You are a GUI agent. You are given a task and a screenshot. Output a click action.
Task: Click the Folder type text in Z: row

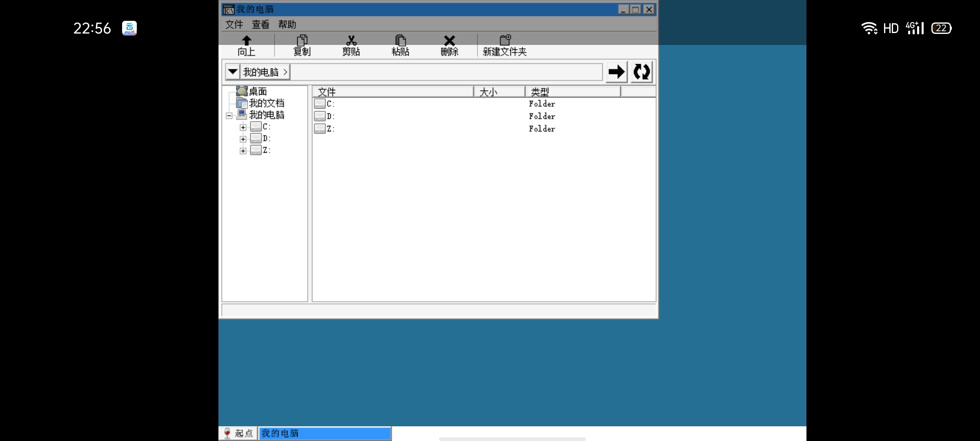coord(542,129)
